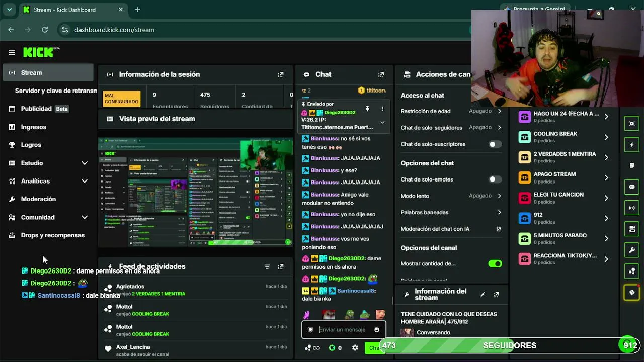Open the emote picker in the chat box
Screen dimensions: 644x362
click(377, 330)
